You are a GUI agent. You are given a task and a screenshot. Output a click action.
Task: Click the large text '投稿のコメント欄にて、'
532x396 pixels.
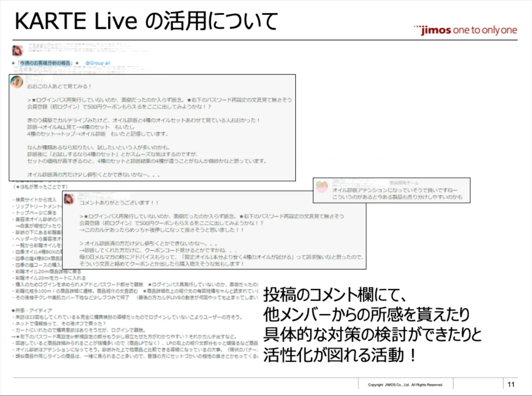point(335,295)
